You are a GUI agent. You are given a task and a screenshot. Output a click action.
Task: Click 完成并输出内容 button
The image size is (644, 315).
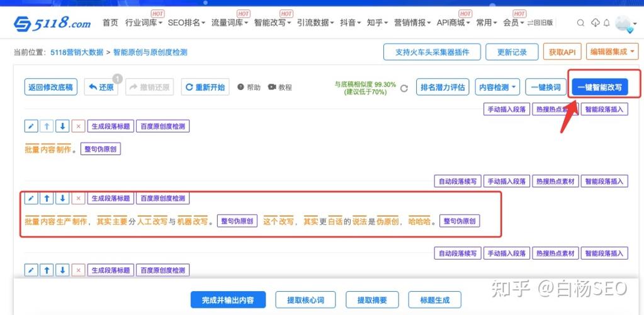(228, 300)
